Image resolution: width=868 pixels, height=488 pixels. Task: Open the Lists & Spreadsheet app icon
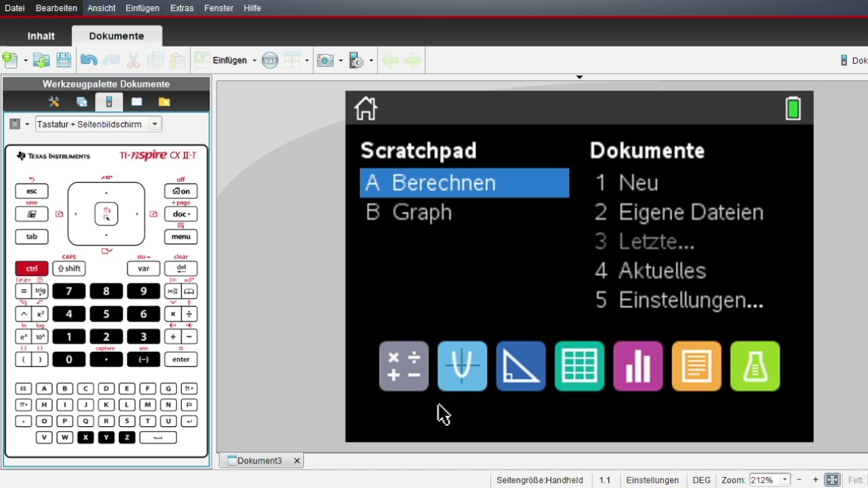[579, 366]
